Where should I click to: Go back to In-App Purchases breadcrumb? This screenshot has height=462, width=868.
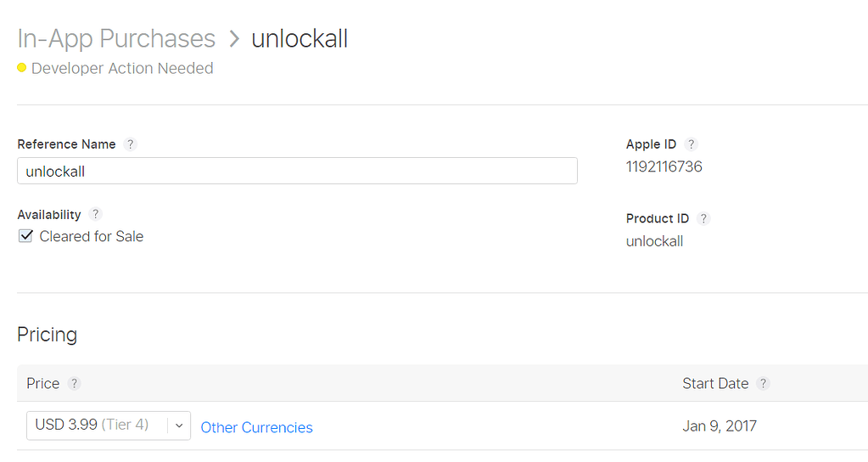coord(116,39)
